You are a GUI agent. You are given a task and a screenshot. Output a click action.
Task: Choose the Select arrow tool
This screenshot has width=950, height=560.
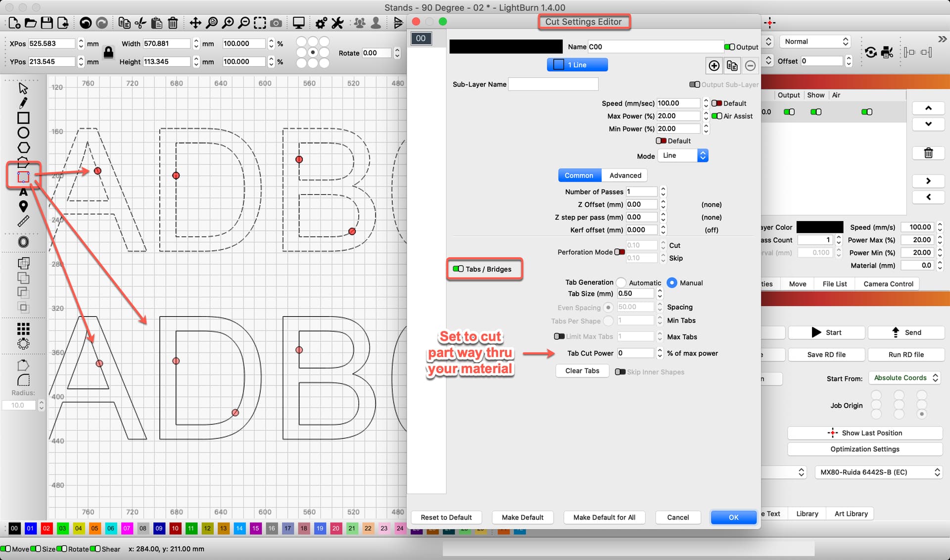(23, 88)
